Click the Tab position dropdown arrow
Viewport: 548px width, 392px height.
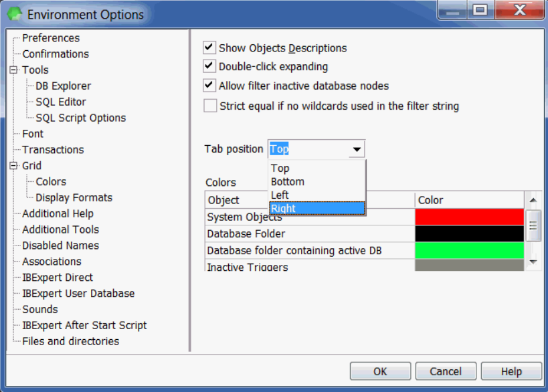click(x=357, y=149)
